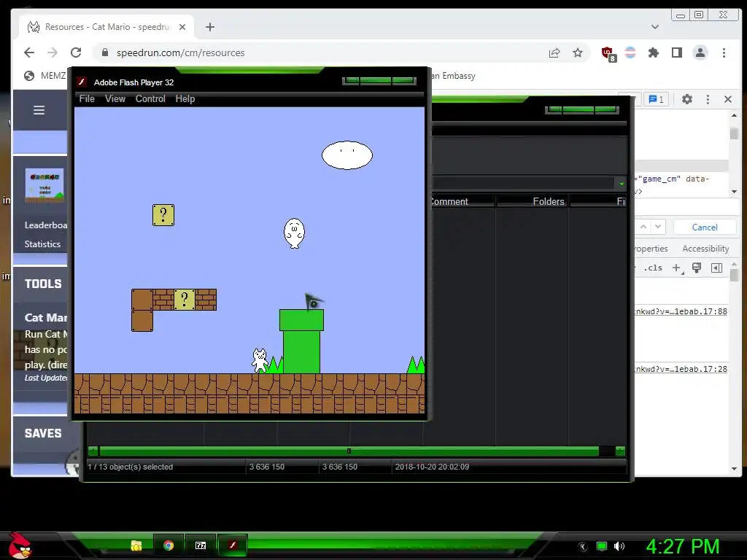This screenshot has height=560, width=747.
Task: Add a new style rule with plus icon
Action: (677, 268)
